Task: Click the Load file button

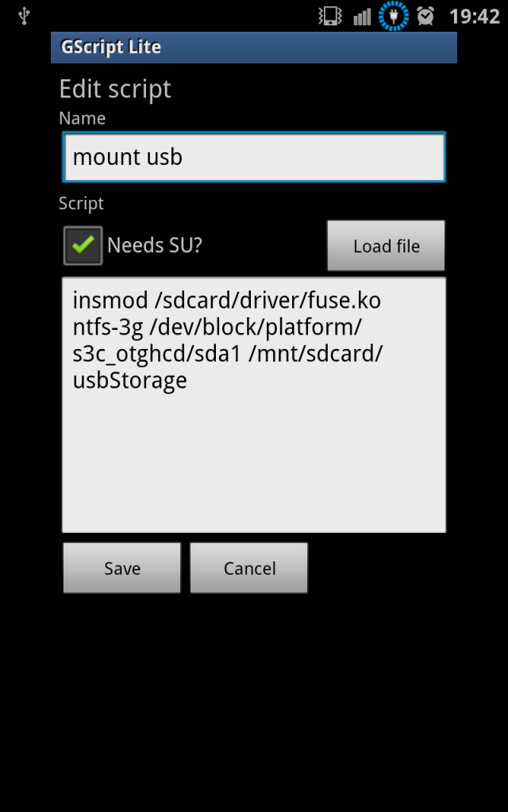Action: 387,246
